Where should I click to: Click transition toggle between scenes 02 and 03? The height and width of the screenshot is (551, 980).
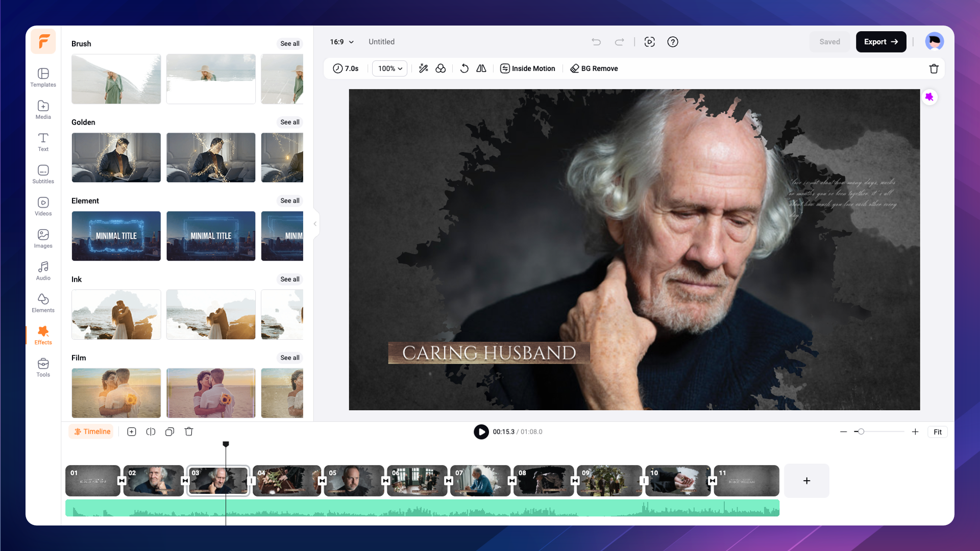[185, 481]
